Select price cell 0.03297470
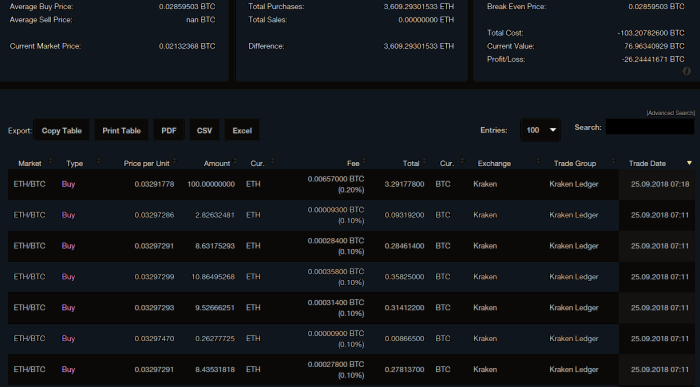Screen dimensions: 700x387 tap(154, 338)
